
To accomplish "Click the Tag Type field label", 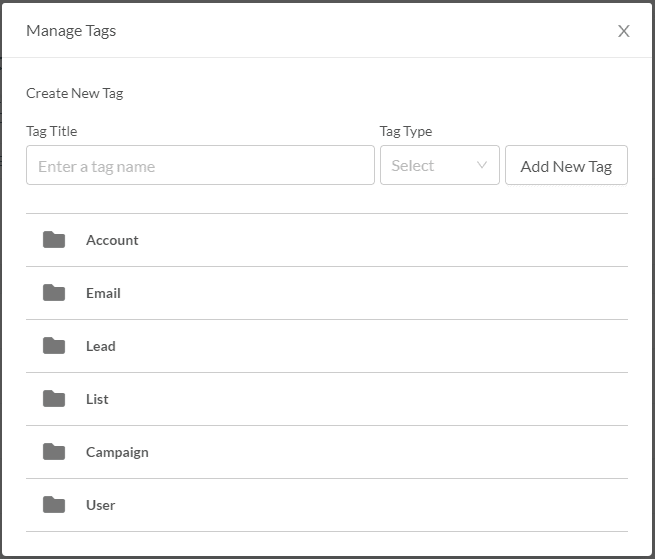I will click(405, 131).
